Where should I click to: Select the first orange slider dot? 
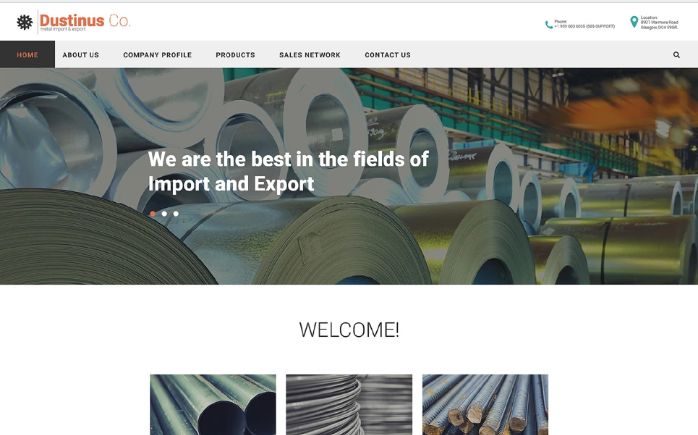tap(153, 214)
